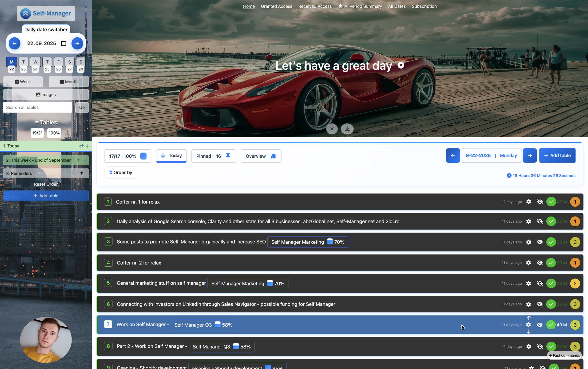This screenshot has height=369, width=588.
Task: Toggle completion check on Work on Self Manager
Action: (551, 325)
